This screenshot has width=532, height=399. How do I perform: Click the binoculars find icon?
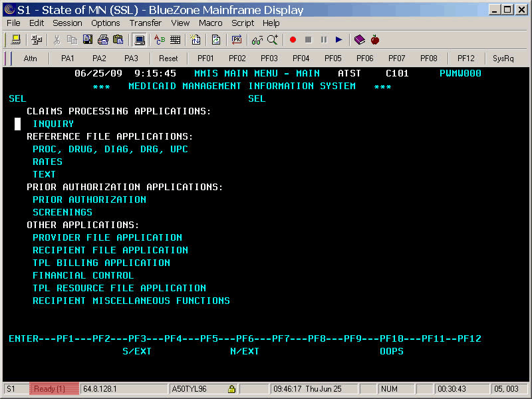point(257,40)
